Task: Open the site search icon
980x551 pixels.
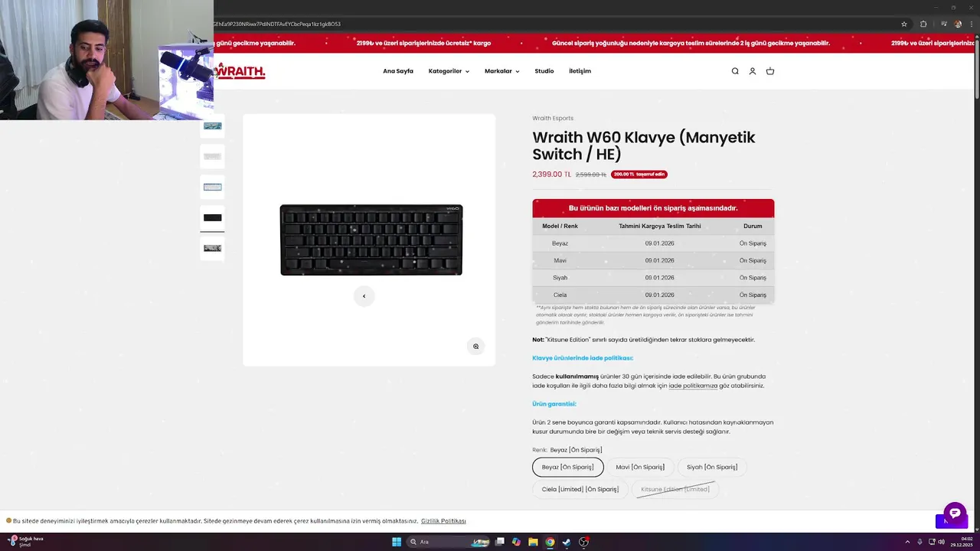Action: (x=735, y=71)
